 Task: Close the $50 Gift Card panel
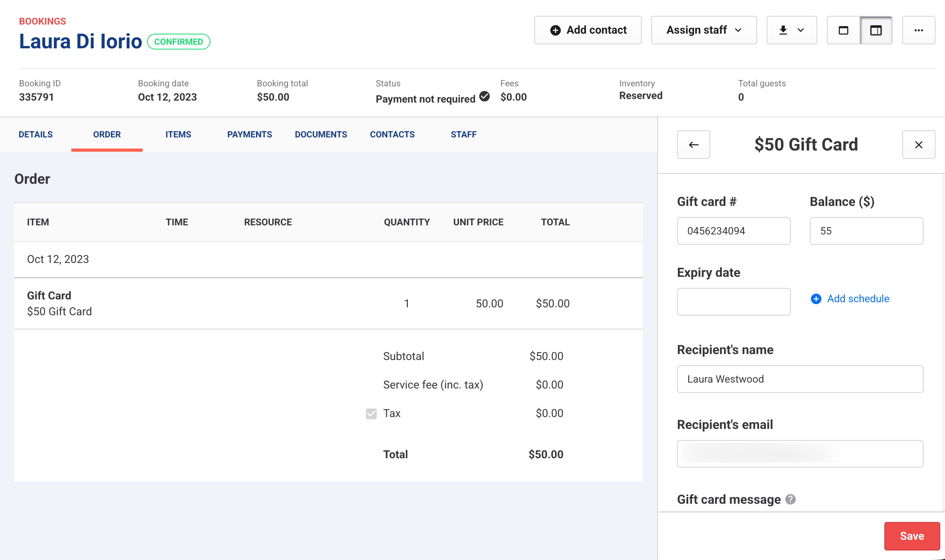(918, 145)
